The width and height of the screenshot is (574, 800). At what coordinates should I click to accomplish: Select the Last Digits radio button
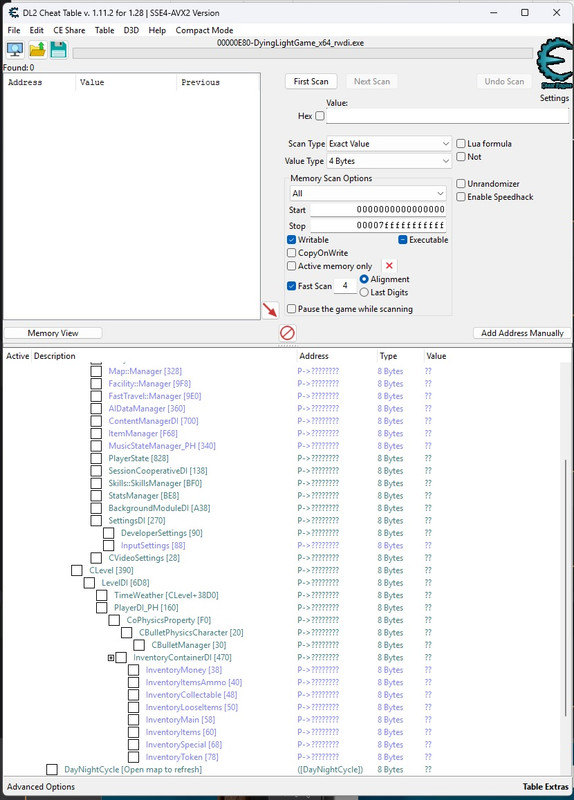364,292
